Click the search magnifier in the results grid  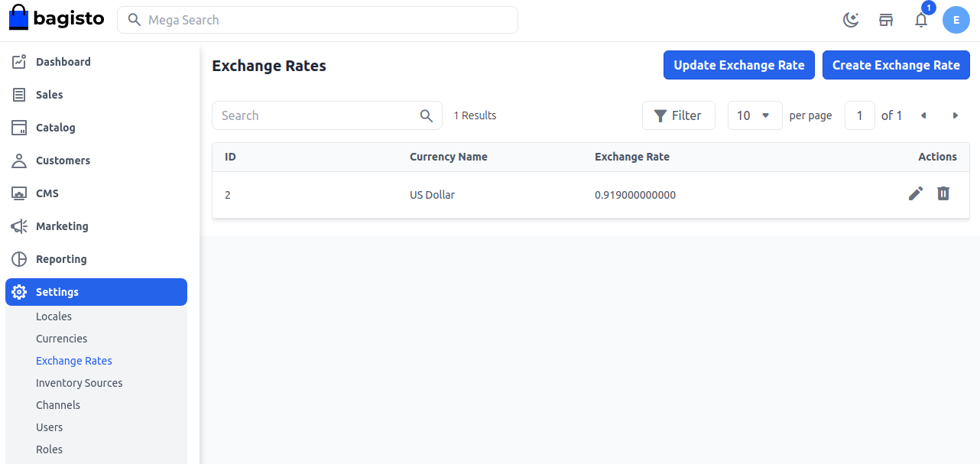tap(426, 115)
